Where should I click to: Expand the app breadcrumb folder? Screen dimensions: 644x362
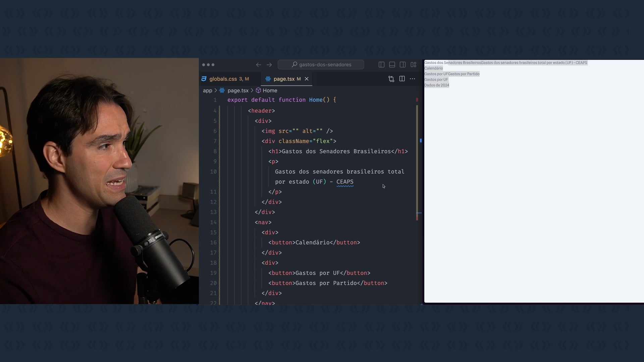click(207, 90)
